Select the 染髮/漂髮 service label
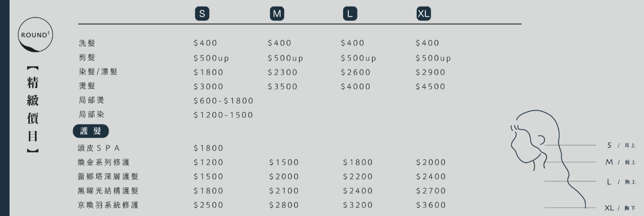 coord(98,72)
